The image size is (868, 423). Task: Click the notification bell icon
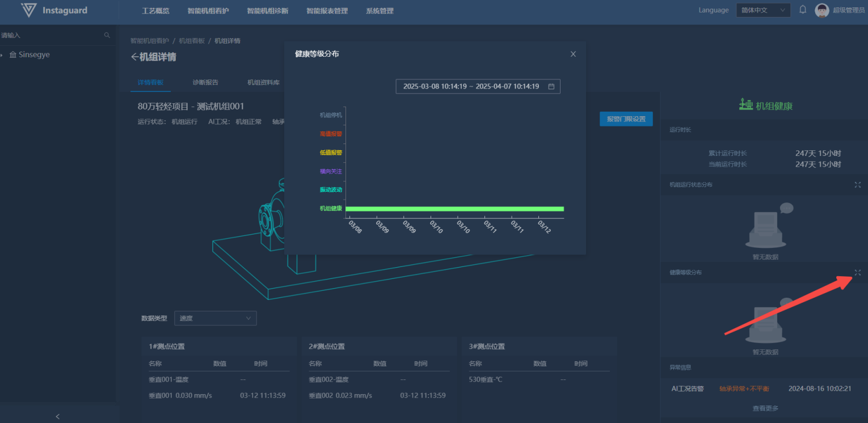tap(803, 10)
